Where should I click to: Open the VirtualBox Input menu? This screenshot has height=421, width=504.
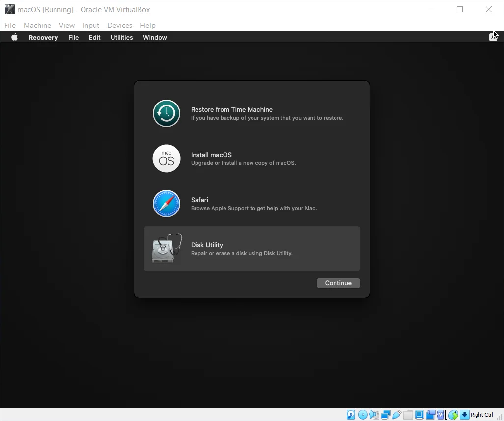tap(91, 26)
